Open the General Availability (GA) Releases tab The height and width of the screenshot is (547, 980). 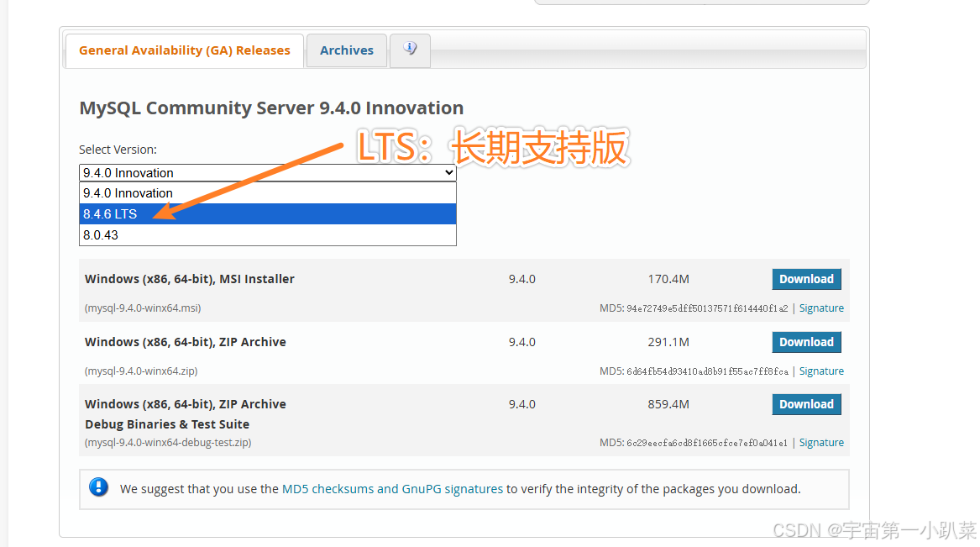click(185, 50)
